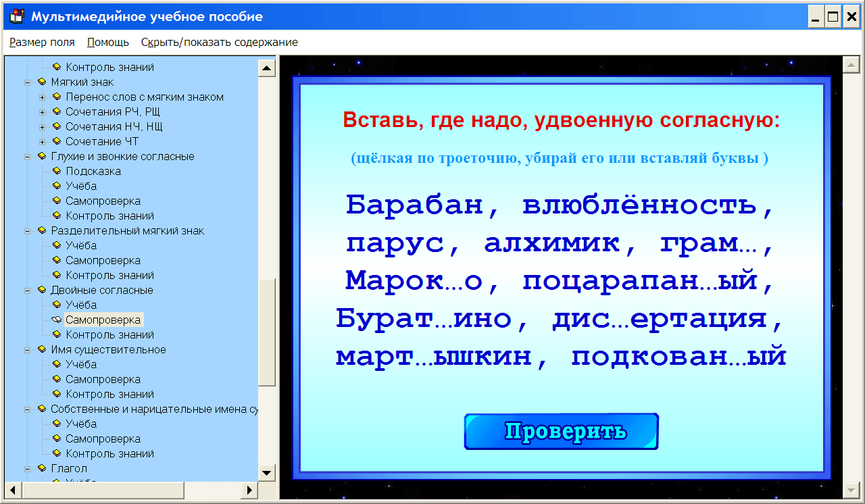Screen dimensions: 865x504
Task: Click Скрыть/показать содержание to hide the contents
Action: pos(218,41)
